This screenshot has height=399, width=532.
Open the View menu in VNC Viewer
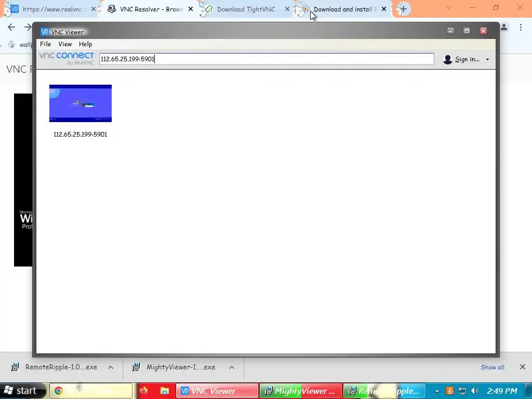pos(65,44)
